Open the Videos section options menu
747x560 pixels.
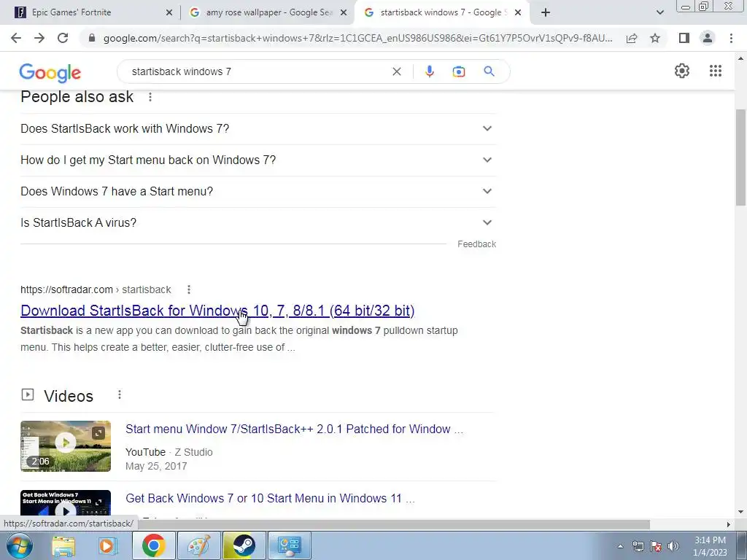[120, 394]
